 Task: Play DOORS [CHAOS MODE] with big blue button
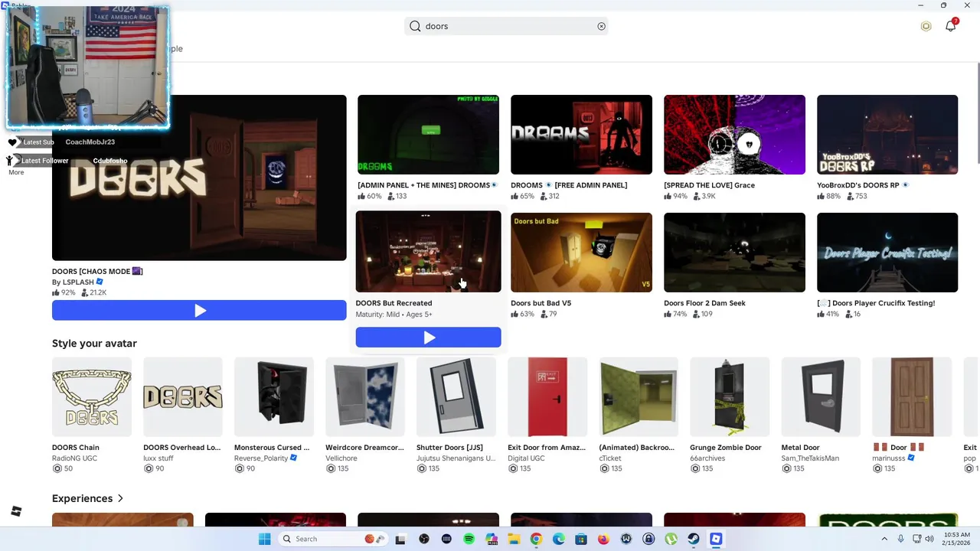(199, 311)
